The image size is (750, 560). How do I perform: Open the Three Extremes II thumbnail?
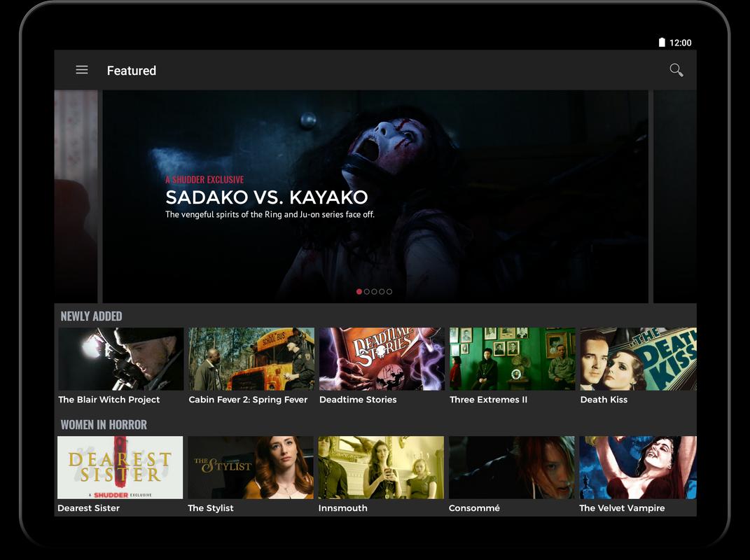tap(513, 358)
